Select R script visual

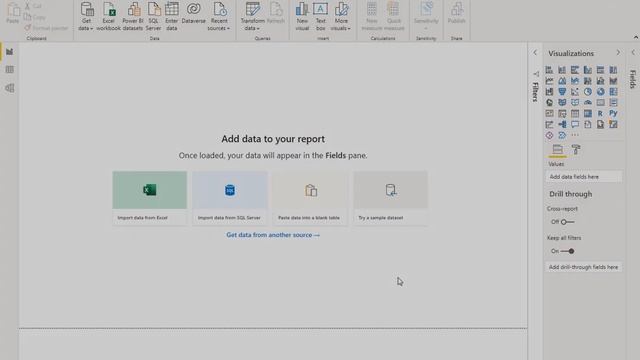(600, 113)
